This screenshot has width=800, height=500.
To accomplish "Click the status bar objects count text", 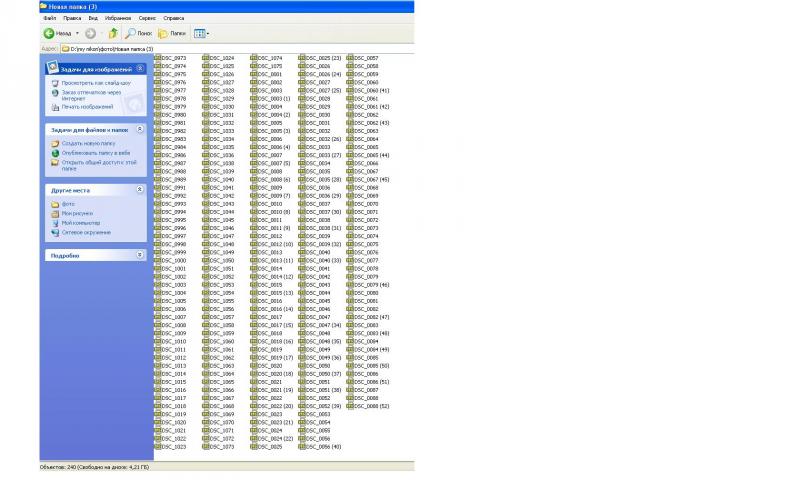I will click(94, 467).
